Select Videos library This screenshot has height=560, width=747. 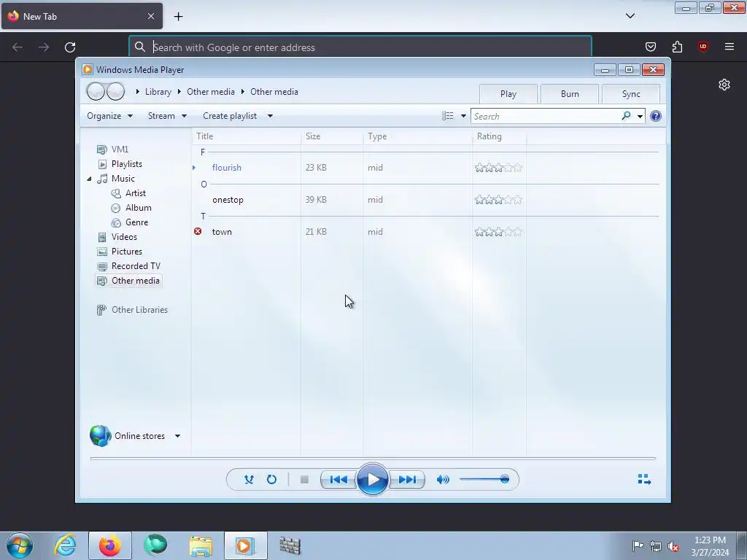(x=124, y=237)
